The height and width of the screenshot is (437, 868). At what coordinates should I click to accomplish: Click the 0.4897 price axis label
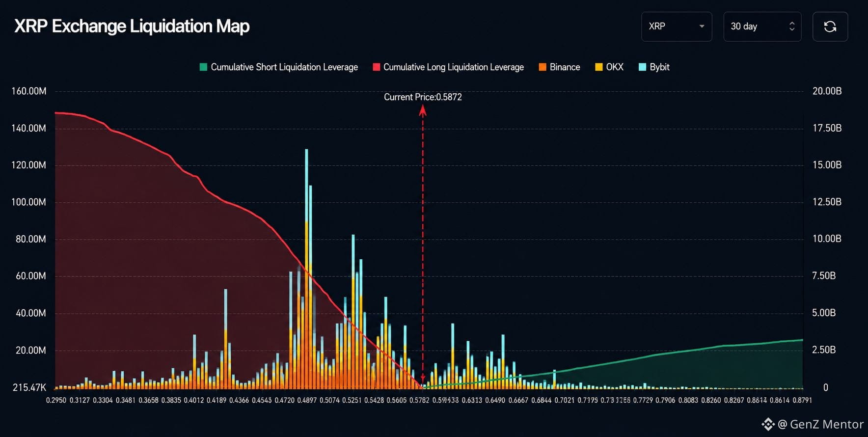pos(307,400)
